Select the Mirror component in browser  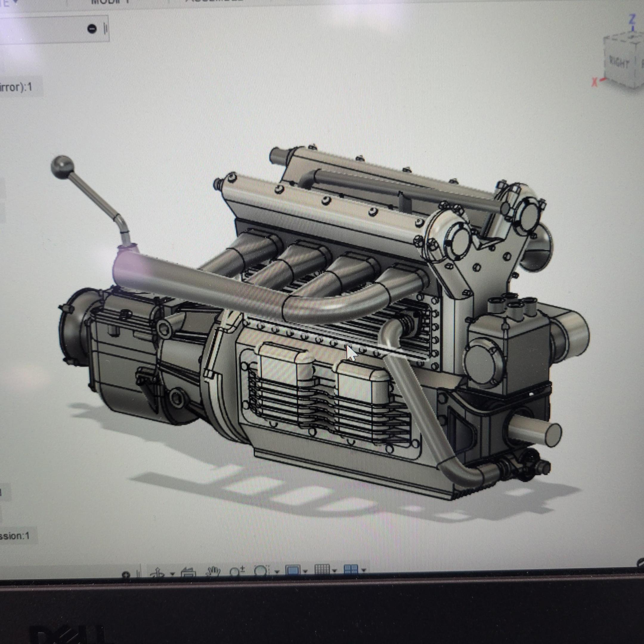(16, 87)
